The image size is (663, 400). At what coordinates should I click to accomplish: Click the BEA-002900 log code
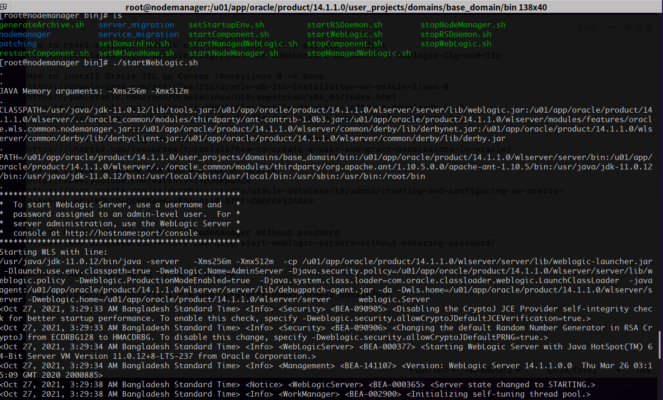(373, 394)
